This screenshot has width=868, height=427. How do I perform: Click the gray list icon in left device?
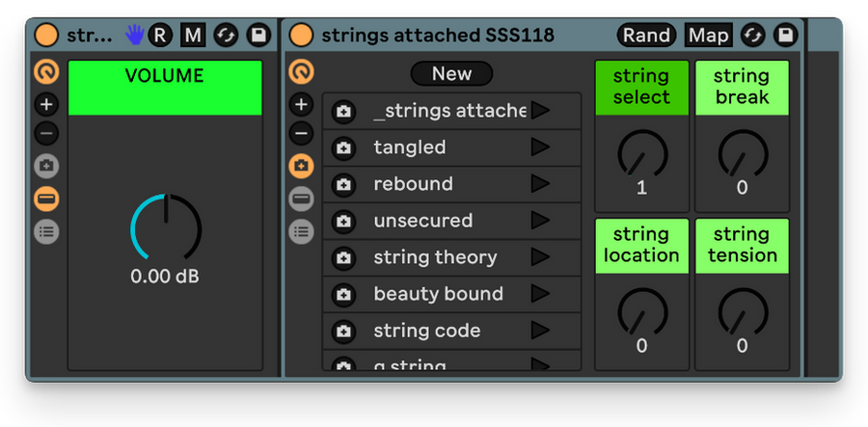[x=46, y=231]
